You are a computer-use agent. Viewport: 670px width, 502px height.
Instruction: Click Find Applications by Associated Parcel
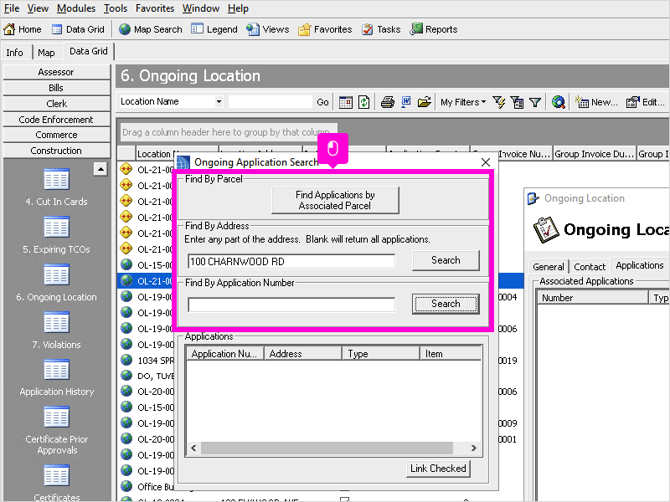[335, 200]
